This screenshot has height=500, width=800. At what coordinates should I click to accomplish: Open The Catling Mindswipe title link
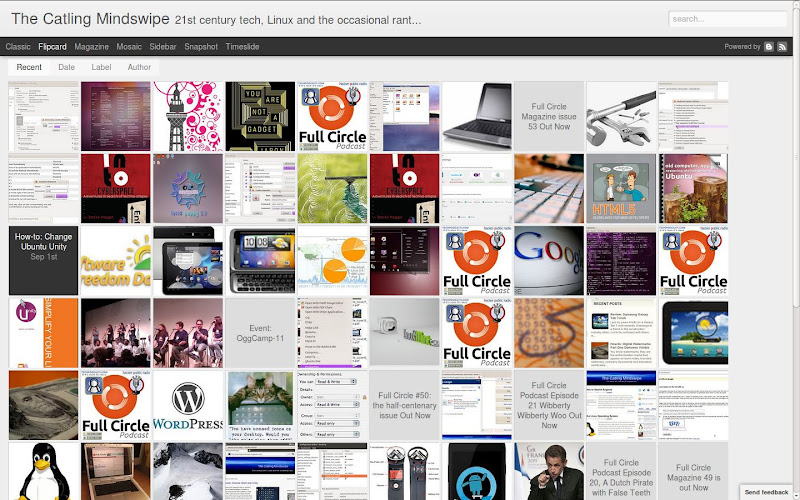(x=90, y=19)
